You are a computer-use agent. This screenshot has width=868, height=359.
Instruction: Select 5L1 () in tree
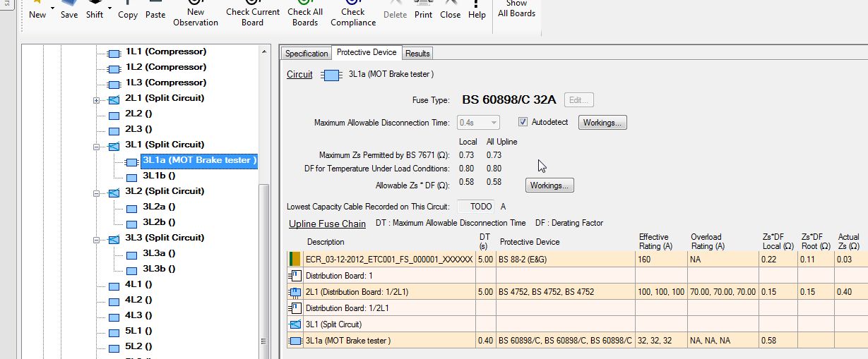(138, 331)
